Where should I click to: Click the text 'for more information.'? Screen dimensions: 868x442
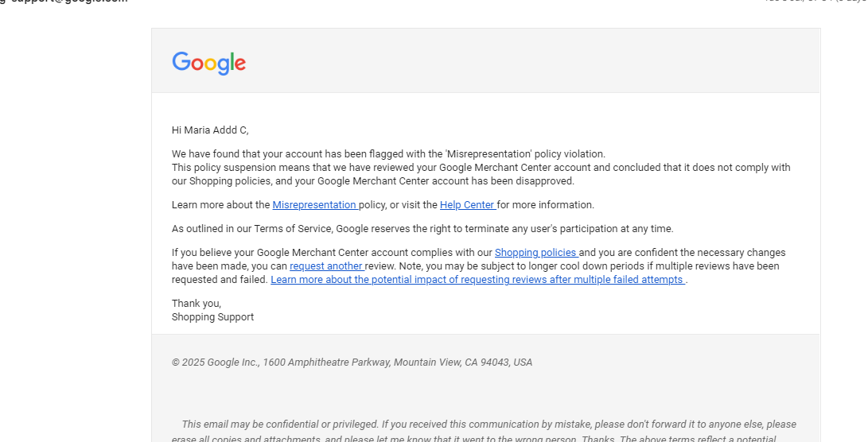(546, 205)
